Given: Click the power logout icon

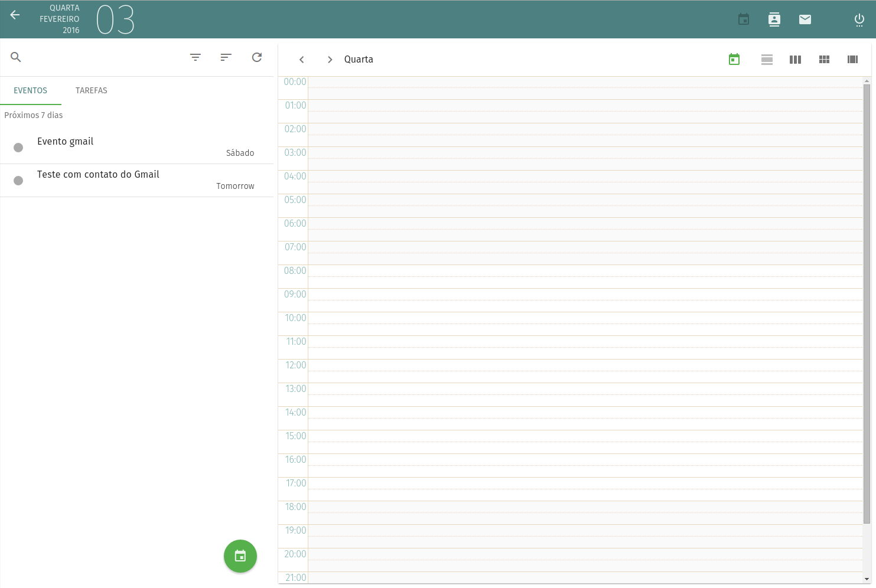Looking at the screenshot, I should (859, 19).
